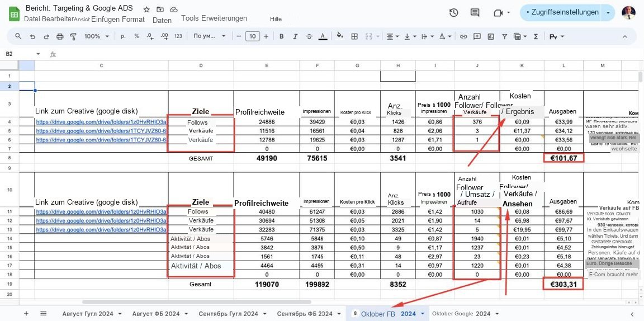
Task: Open the Name box dropdown arrow
Action: [x=39, y=54]
